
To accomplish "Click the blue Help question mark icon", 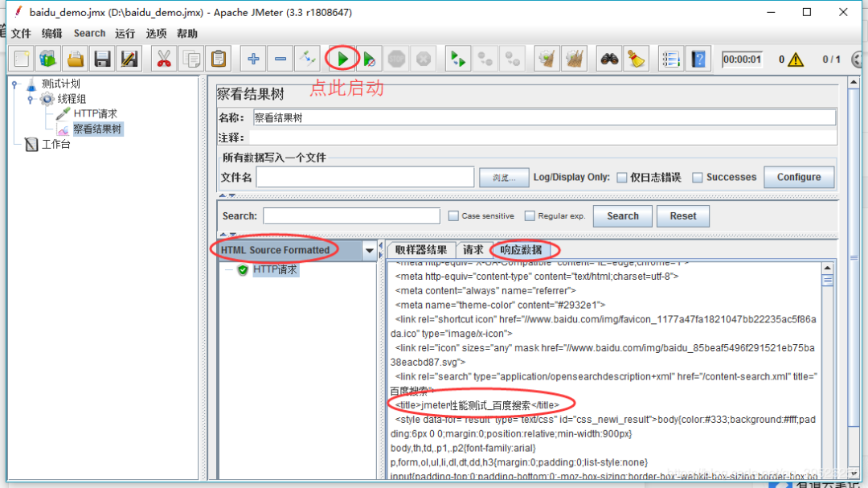I will click(x=698, y=58).
